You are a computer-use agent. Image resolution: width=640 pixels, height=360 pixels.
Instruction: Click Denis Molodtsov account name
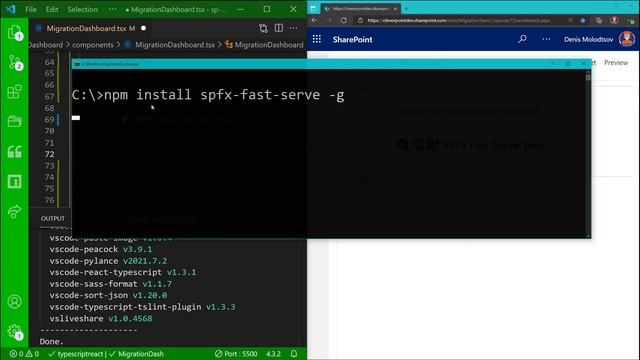coord(588,39)
